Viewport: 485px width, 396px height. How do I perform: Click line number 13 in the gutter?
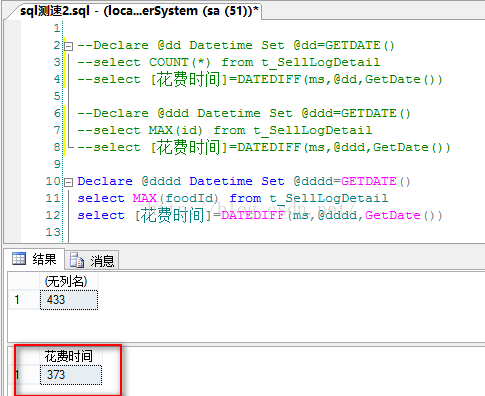point(53,232)
